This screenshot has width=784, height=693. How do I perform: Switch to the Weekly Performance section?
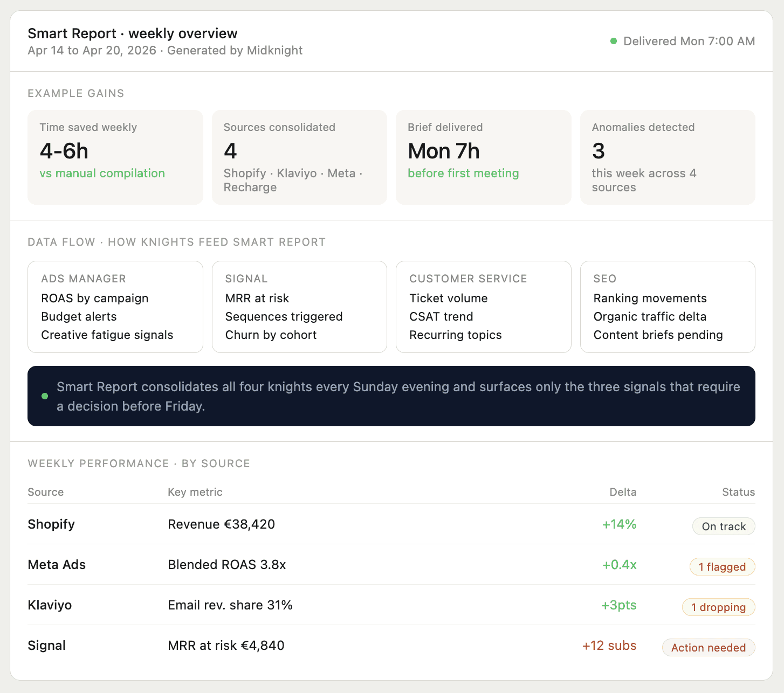[139, 463]
